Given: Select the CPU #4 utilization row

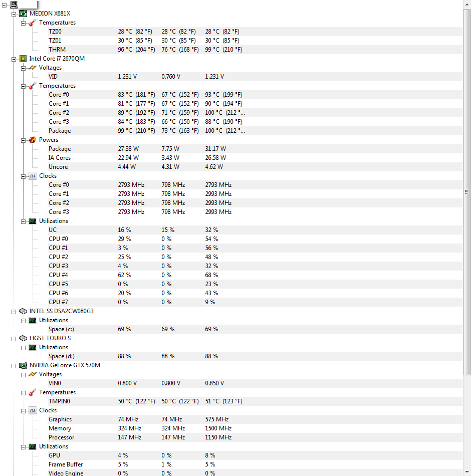Looking at the screenshot, I should tap(255, 275).
